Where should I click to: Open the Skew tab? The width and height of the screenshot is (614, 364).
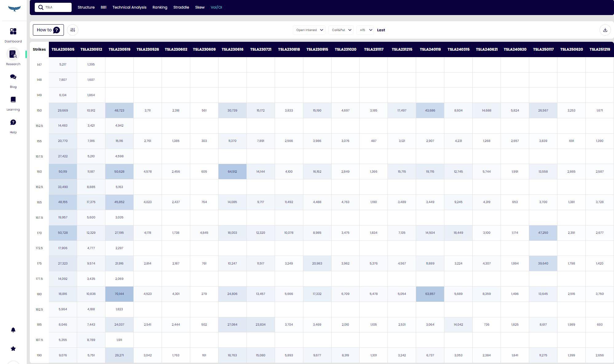(x=200, y=7)
